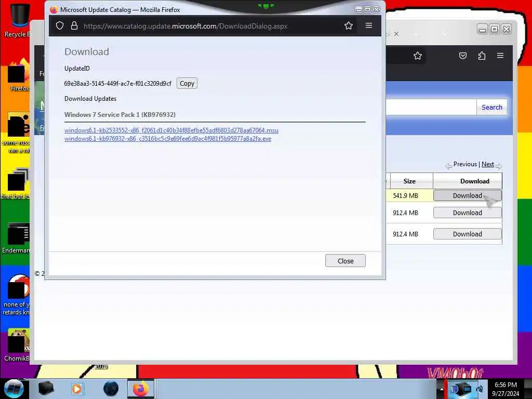
Task: Click the Windows 7 Service Pack 1 (KB976932) title
Action: pyautogui.click(x=120, y=115)
